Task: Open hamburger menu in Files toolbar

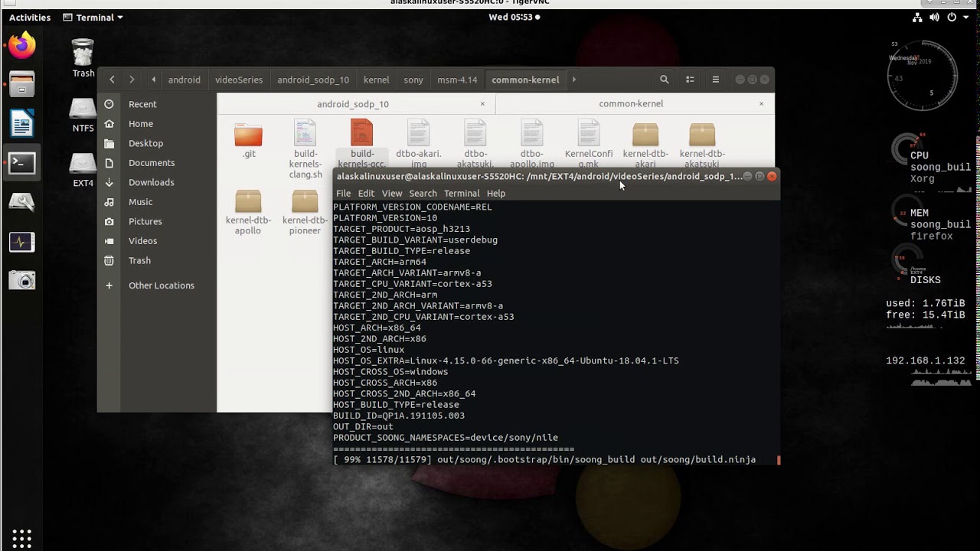Action: coord(716,80)
